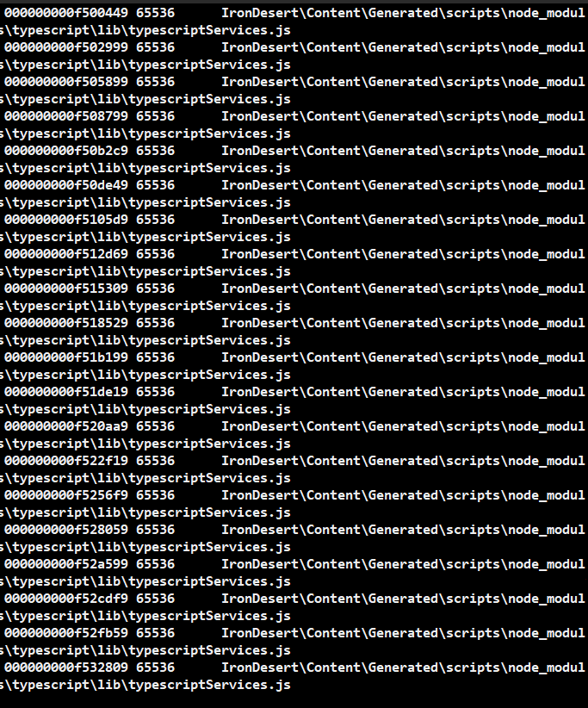
Task: Click the address 000000000f502999
Action: tap(66, 47)
